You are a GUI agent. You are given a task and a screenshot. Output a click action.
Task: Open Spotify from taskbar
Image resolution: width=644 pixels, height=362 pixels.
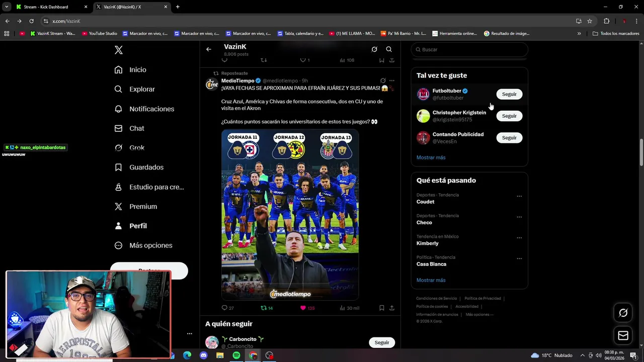pyautogui.click(x=236, y=355)
